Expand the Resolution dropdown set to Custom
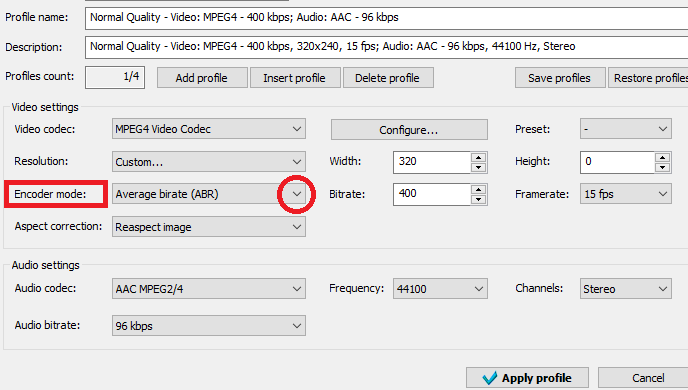The width and height of the screenshot is (688, 390). click(x=209, y=162)
